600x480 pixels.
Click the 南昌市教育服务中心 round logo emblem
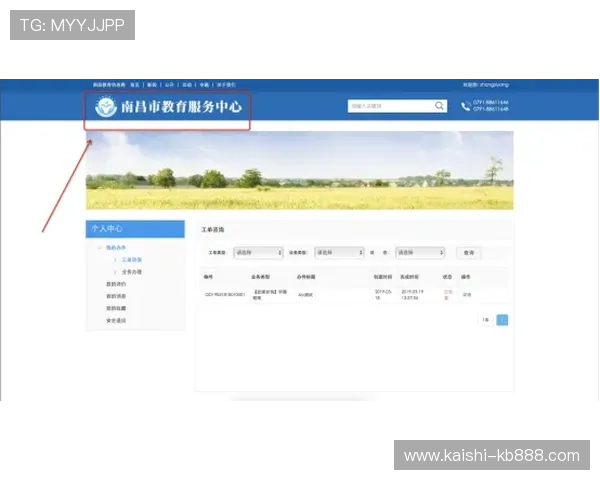(x=106, y=107)
